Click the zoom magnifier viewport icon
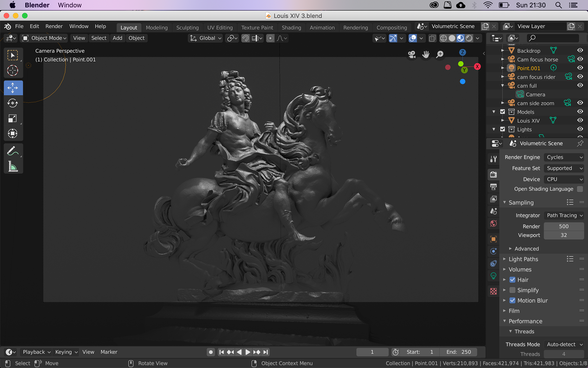This screenshot has width=588, height=368. point(440,55)
